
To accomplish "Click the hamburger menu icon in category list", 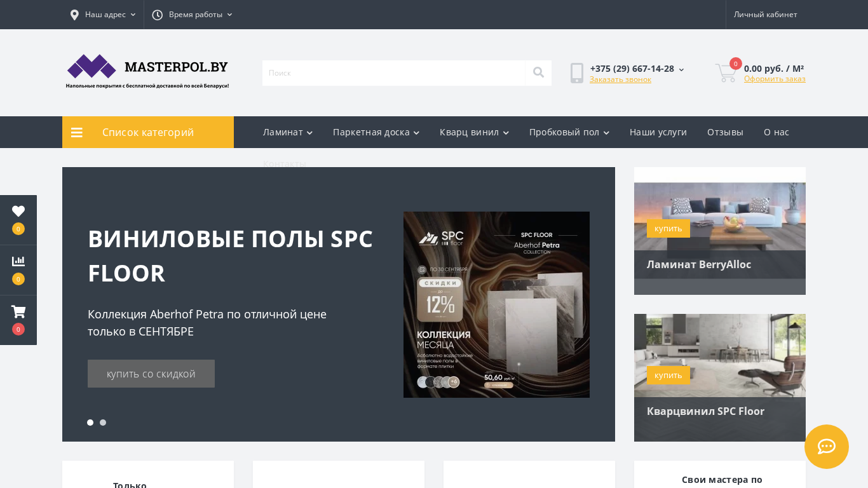I will (x=77, y=132).
